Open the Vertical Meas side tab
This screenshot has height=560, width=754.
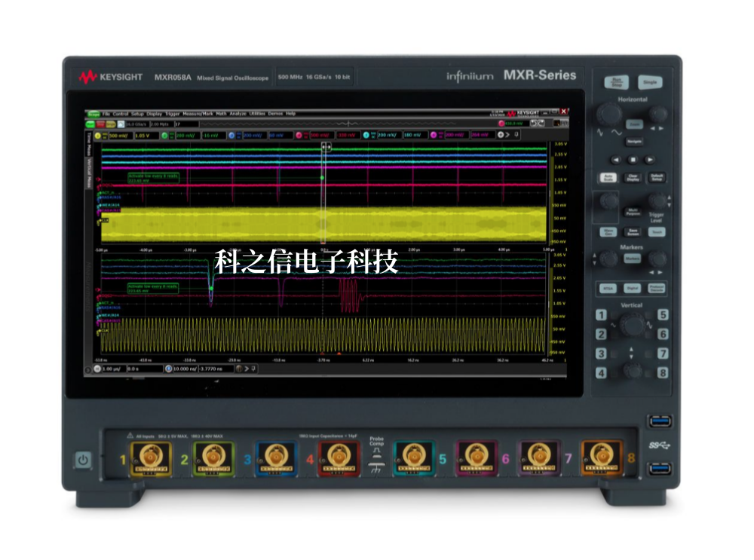point(89,173)
